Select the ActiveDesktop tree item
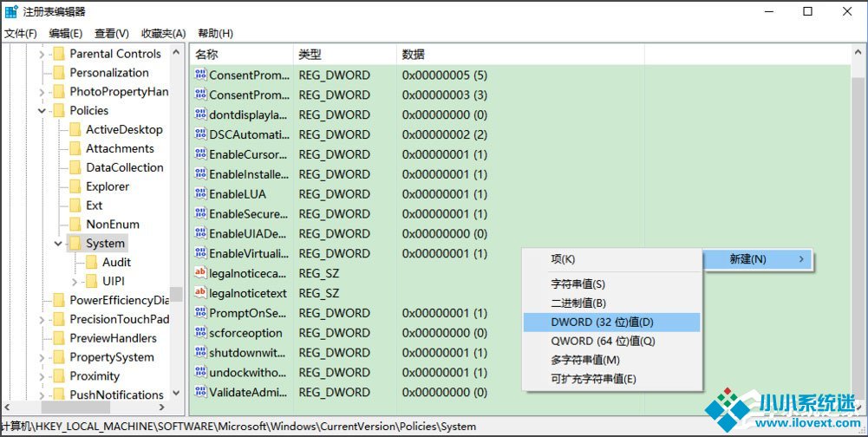 [x=124, y=129]
